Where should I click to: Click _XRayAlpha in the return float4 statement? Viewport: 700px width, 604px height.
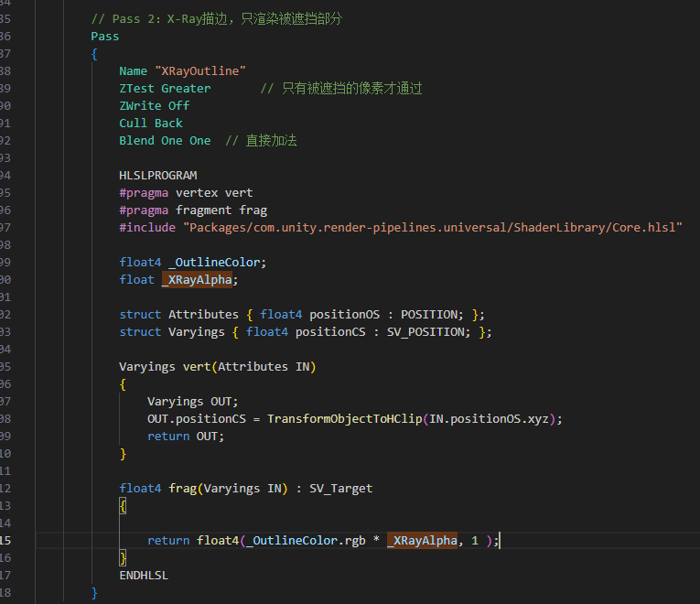[424, 540]
